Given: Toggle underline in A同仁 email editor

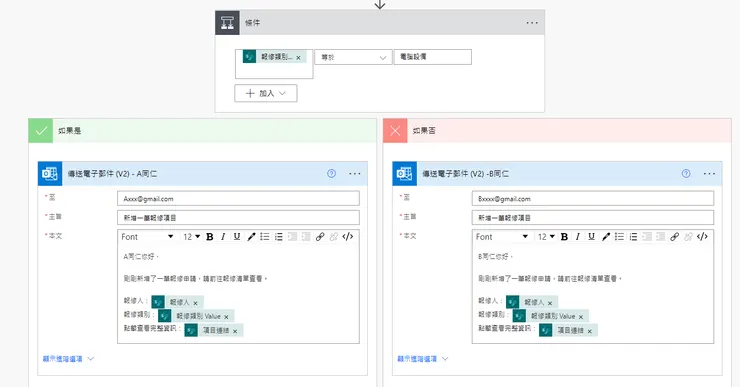Looking at the screenshot, I should pyautogui.click(x=237, y=236).
